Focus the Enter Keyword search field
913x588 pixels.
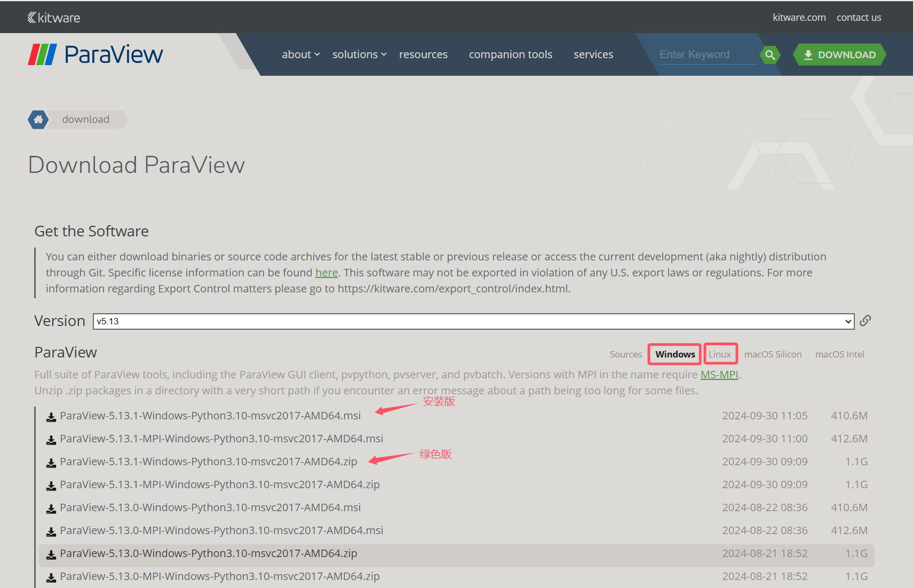708,54
